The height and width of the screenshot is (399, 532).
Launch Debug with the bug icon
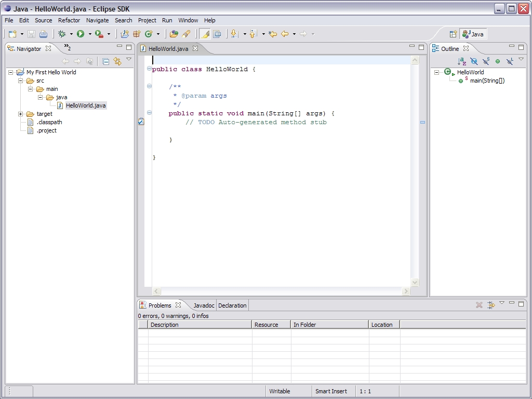coord(62,34)
